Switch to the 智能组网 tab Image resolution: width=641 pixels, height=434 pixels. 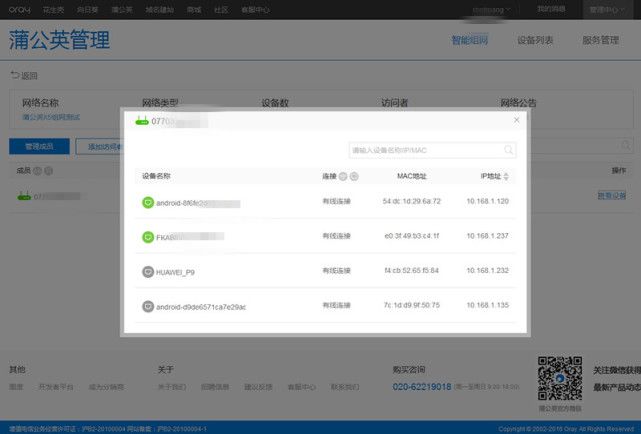471,41
